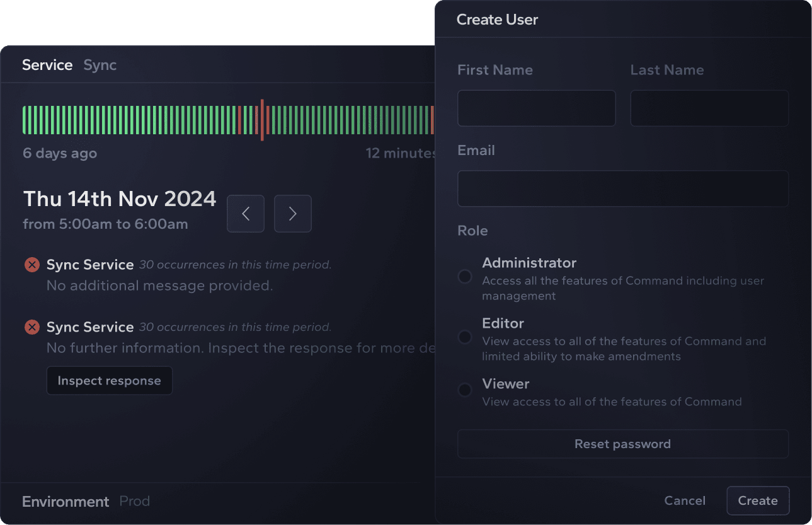The width and height of the screenshot is (812, 525).
Task: Select the Viewer role
Action: click(464, 390)
